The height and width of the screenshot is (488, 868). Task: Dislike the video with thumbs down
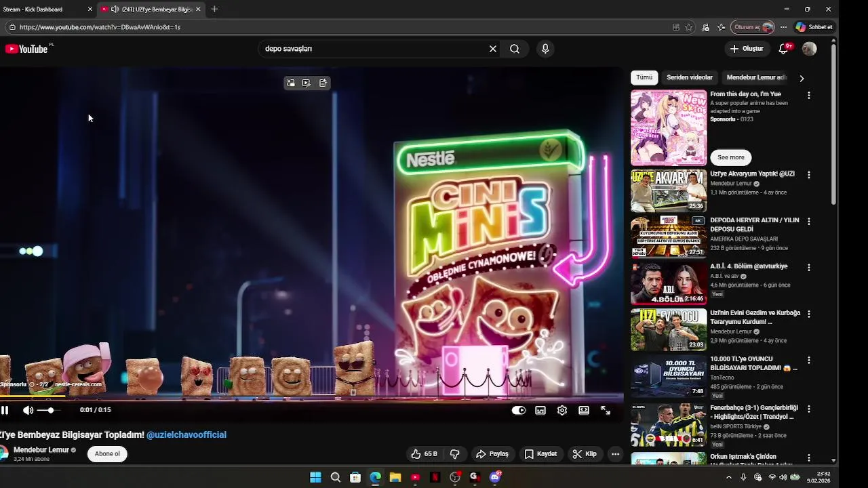tap(455, 454)
